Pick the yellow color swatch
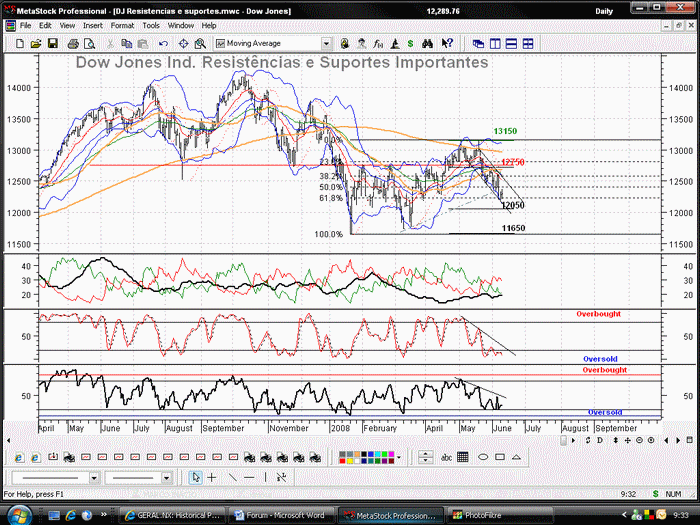The width and height of the screenshot is (700, 525). pyautogui.click(x=350, y=461)
